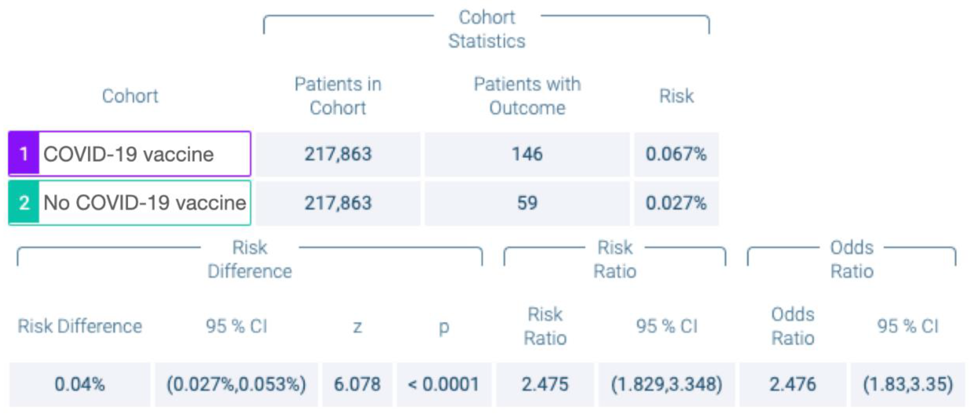Click the purple cohort 1 number badge
Image resolution: width=980 pixels, height=420 pixels.
coord(24,154)
